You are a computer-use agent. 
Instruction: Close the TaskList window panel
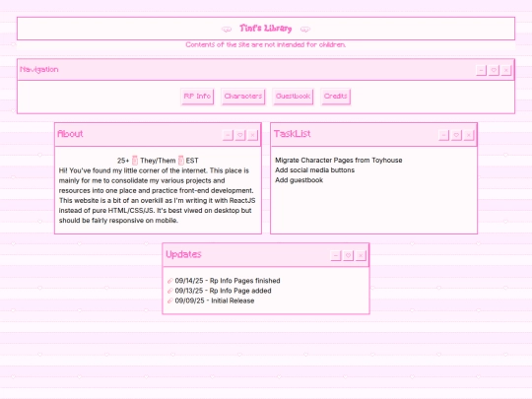[469, 135]
